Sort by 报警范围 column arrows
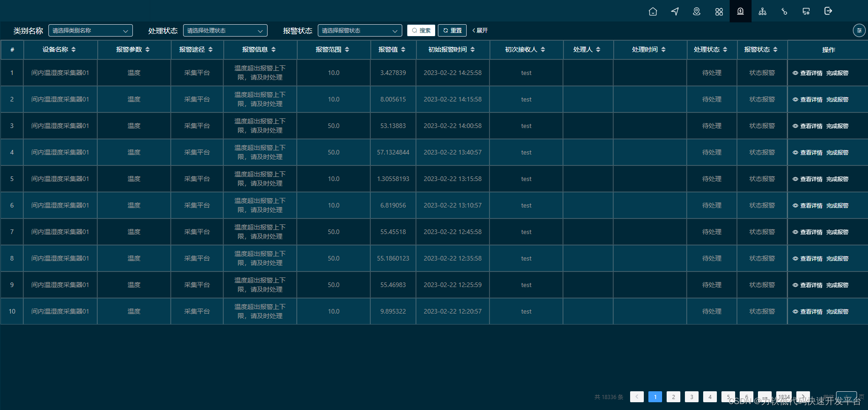 [x=347, y=49]
